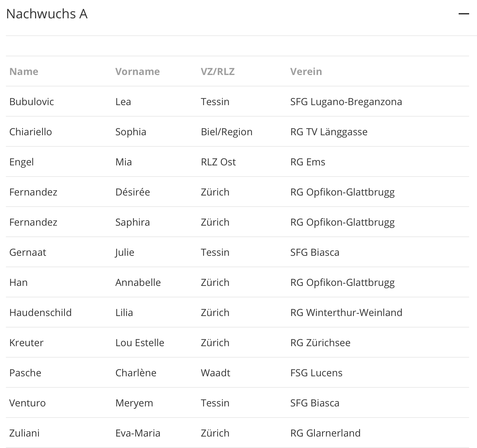
Task: Click RG Zürichsee club cell
Action: pyautogui.click(x=320, y=343)
